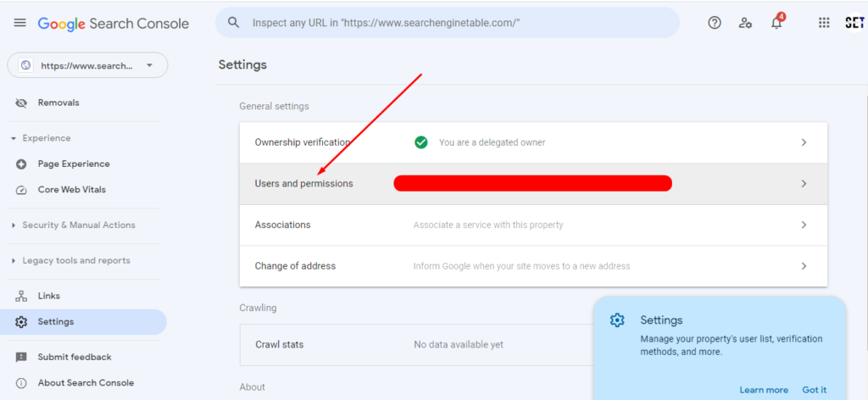Expand Legacy tools and reports section
The image size is (868, 400).
pos(14,261)
